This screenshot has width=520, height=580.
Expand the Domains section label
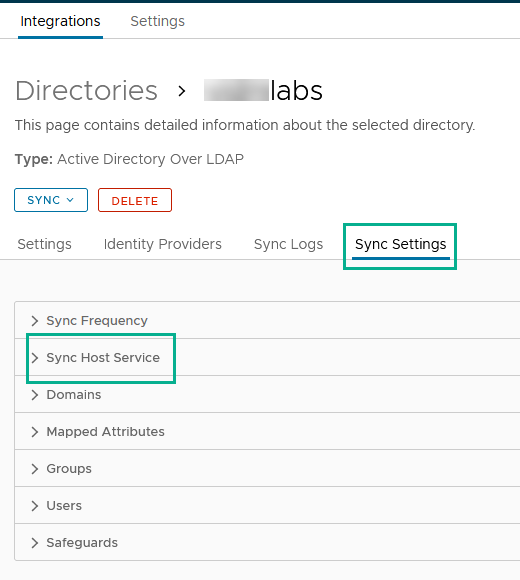point(74,395)
